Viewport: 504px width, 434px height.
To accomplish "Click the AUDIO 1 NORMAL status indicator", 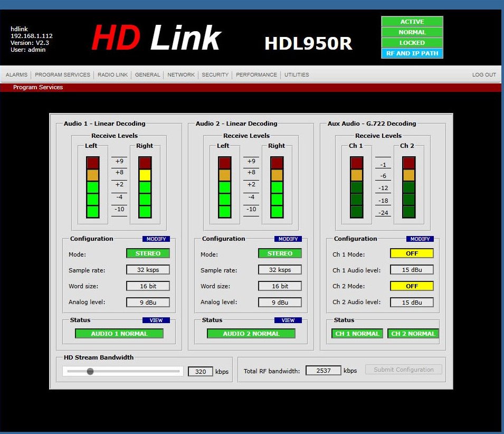I will 119,334.
